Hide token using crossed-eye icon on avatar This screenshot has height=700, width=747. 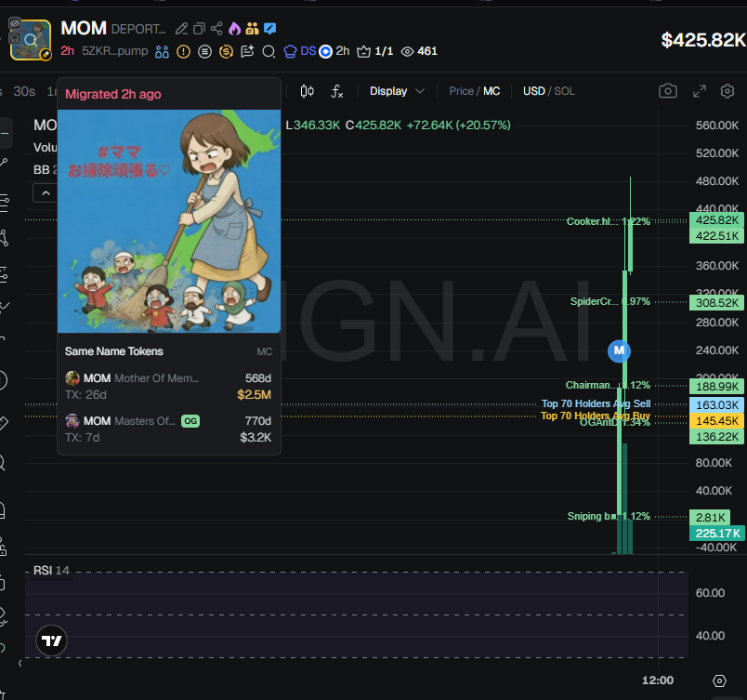click(x=15, y=23)
